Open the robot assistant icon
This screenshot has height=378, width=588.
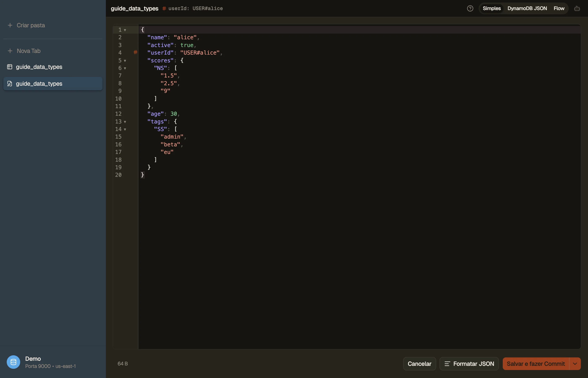(x=577, y=9)
